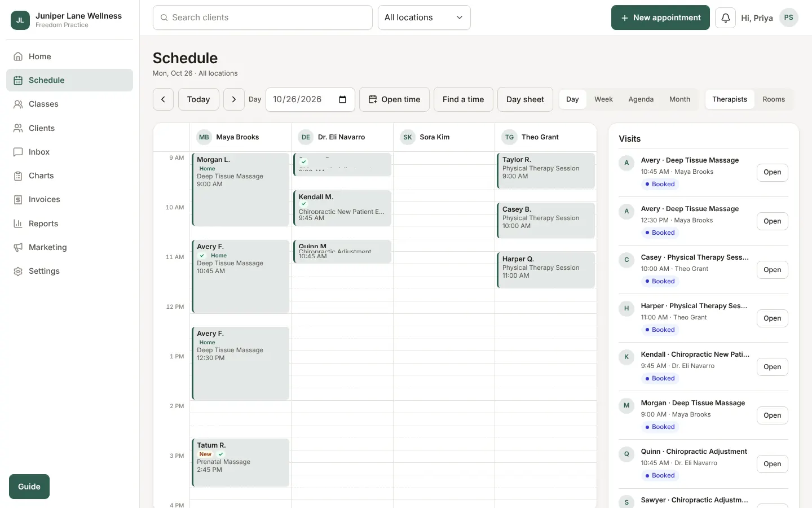
Task: Jump to Today
Action: click(198, 99)
